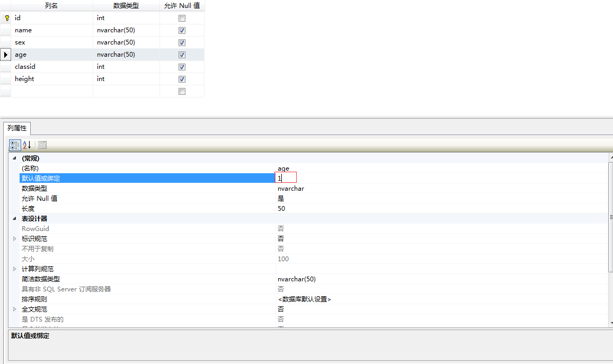Select the Categorized view icon in properties toolbar
The width and height of the screenshot is (613, 364).
[x=15, y=144]
